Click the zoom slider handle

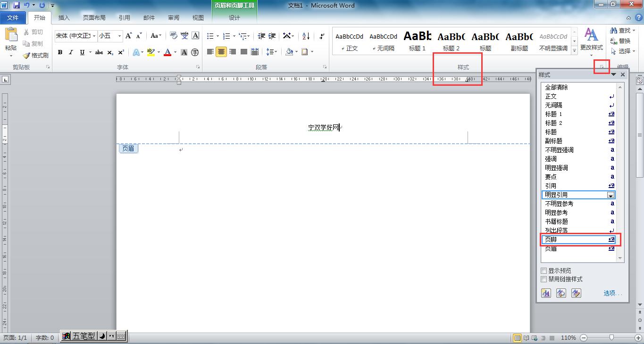pos(612,337)
